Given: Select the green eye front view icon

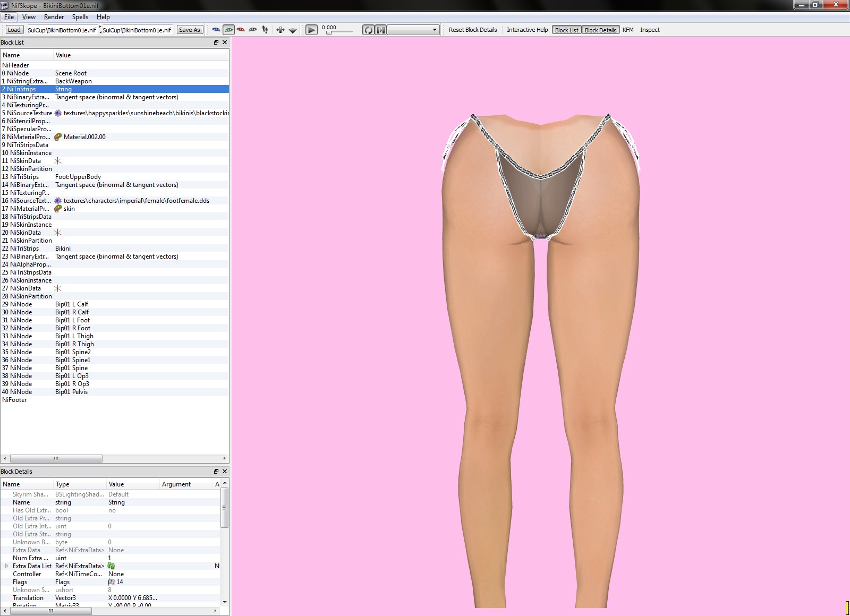Looking at the screenshot, I should click(228, 30).
